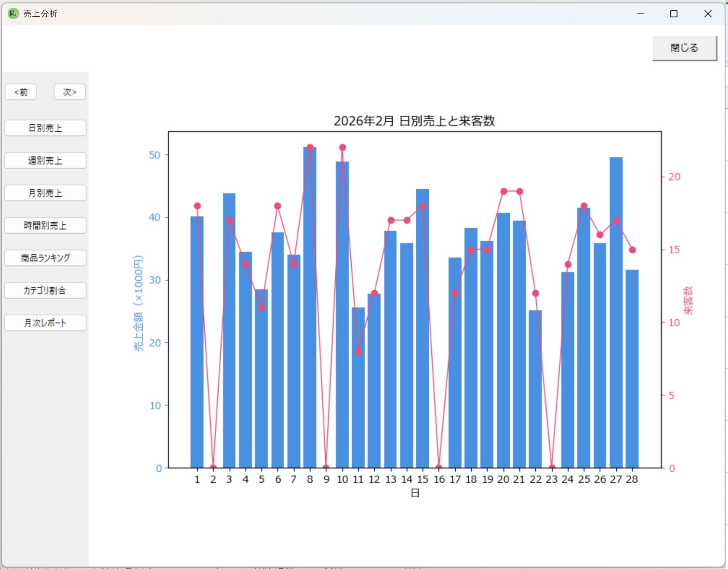Go to previous period with <前 button
The height and width of the screenshot is (569, 728).
pyautogui.click(x=21, y=92)
